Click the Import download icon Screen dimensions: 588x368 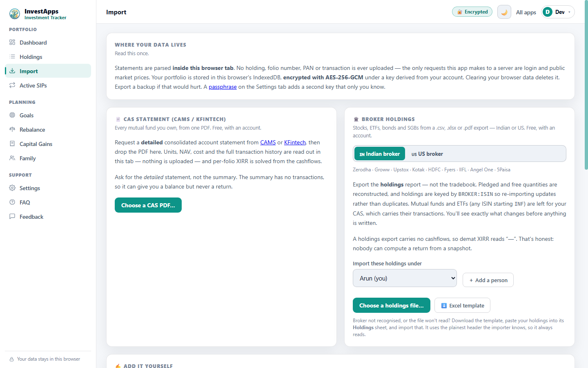click(x=12, y=71)
